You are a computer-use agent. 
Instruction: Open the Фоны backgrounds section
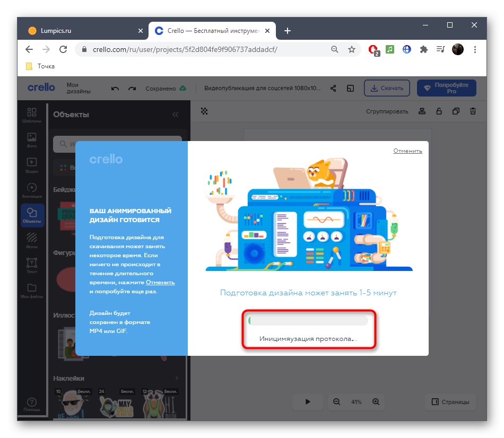(x=32, y=240)
